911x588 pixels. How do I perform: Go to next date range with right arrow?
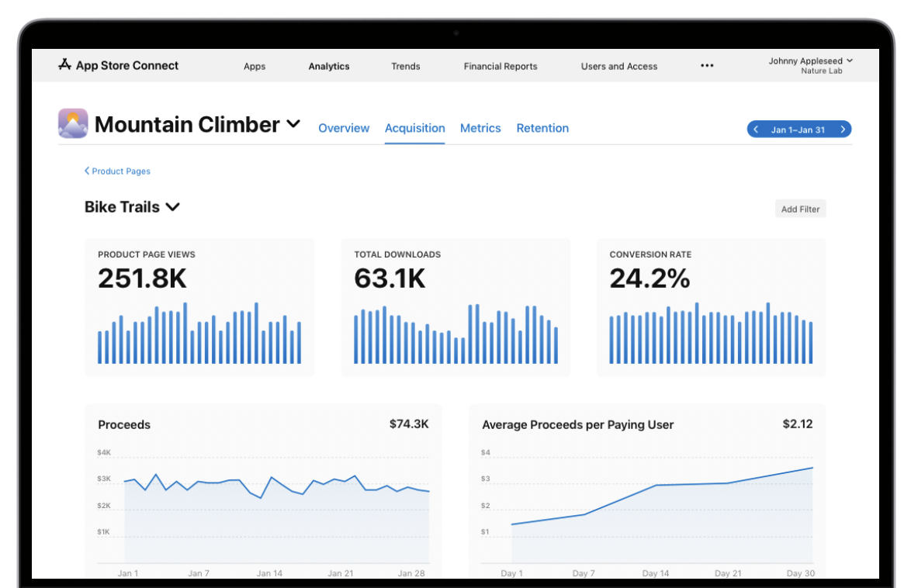click(843, 130)
